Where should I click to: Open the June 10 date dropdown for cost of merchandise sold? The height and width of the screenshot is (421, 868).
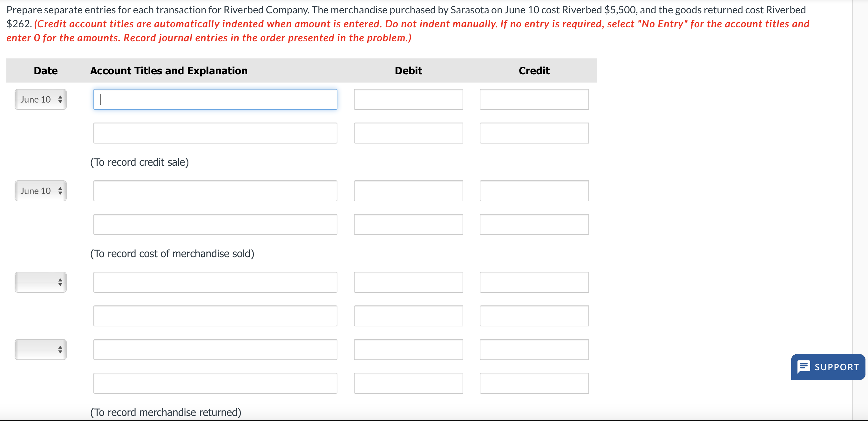[x=40, y=190]
